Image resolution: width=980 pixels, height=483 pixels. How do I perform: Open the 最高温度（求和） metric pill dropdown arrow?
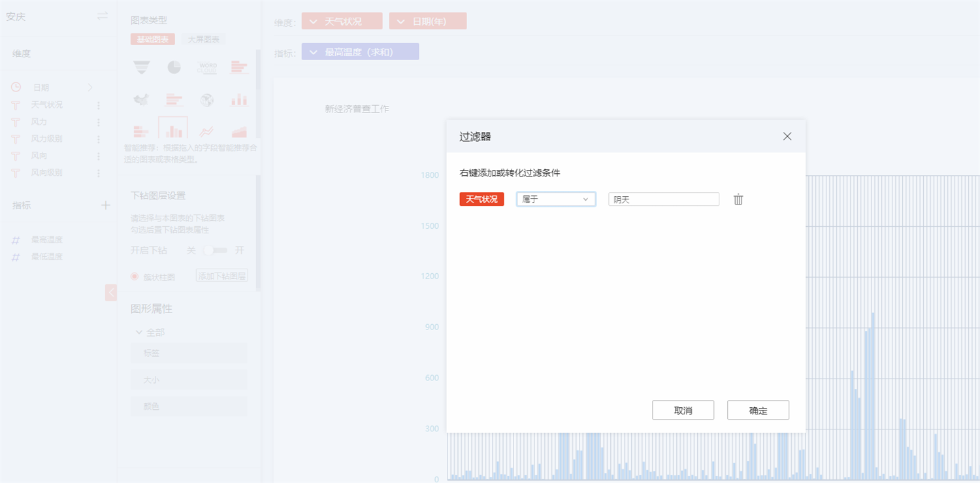tap(314, 52)
